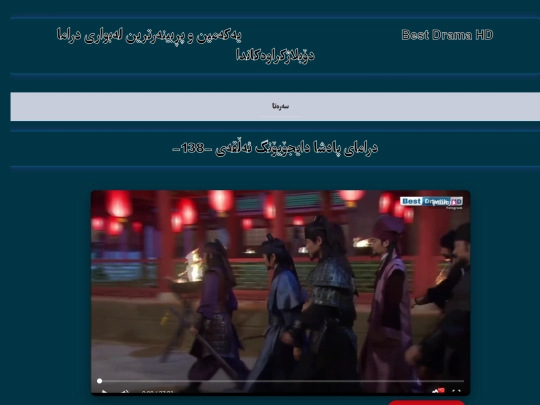The width and height of the screenshot is (540, 405).
Task: Click the second tagline line دۆبلاژکراوەکاندا
Action: 275,55
